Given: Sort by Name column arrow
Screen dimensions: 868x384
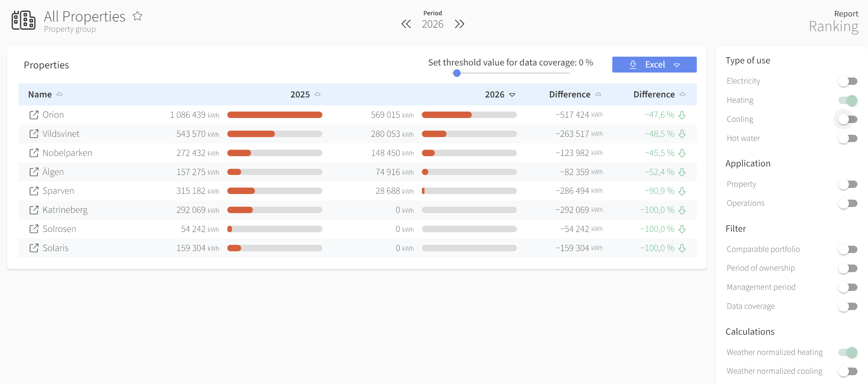Looking at the screenshot, I should click(59, 94).
